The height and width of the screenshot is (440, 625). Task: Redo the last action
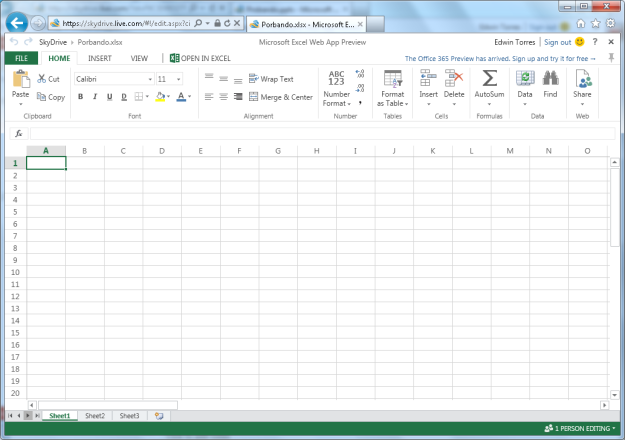pyautogui.click(x=28, y=41)
